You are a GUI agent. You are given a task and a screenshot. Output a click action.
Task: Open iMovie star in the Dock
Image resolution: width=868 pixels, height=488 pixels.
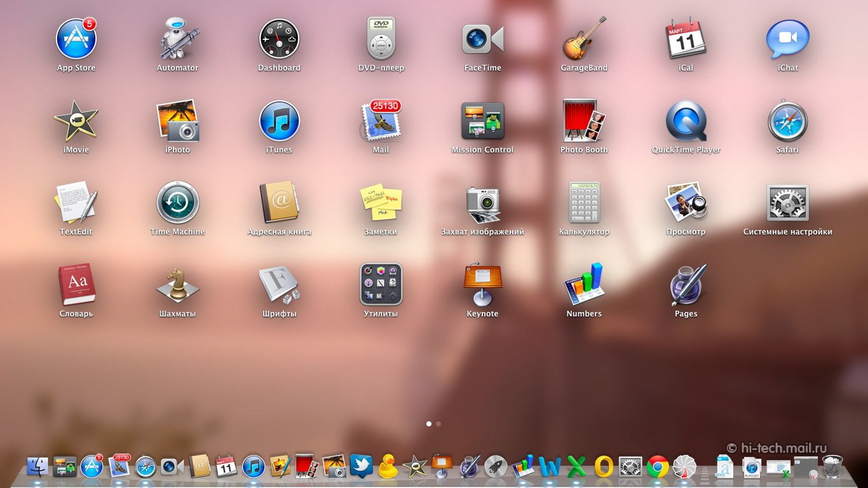[415, 466]
